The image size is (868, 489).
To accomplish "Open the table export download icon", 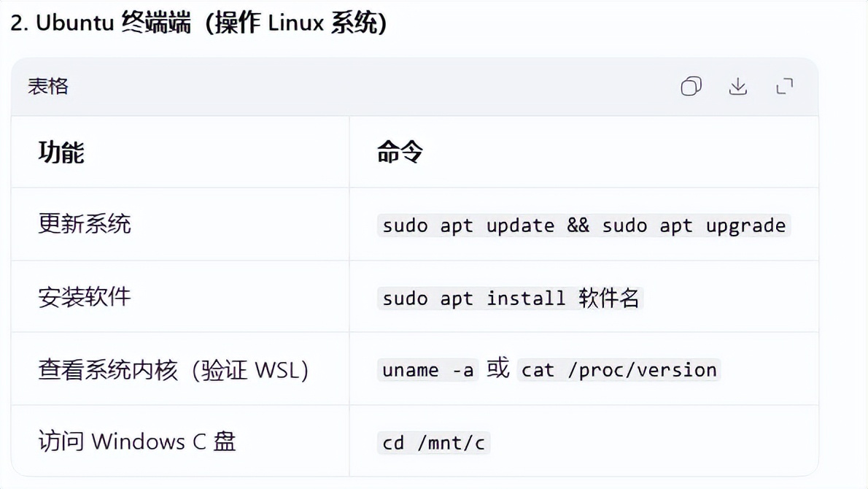I will [738, 86].
